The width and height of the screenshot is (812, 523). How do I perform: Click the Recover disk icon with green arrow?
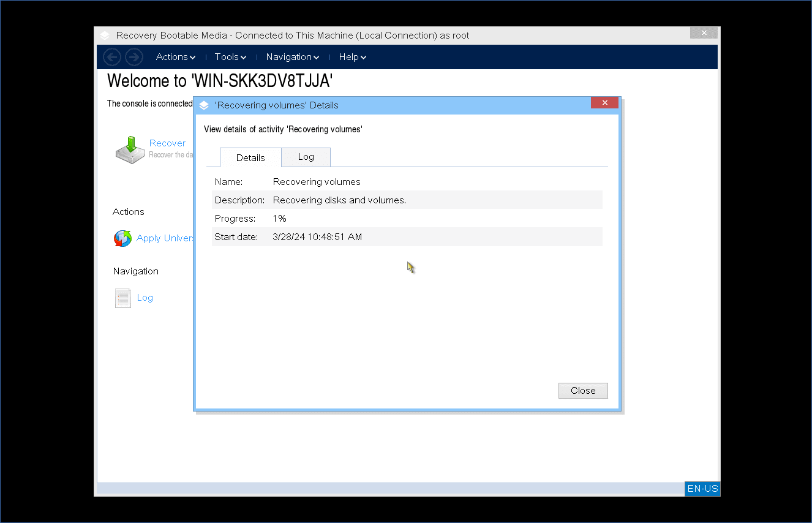coord(130,149)
